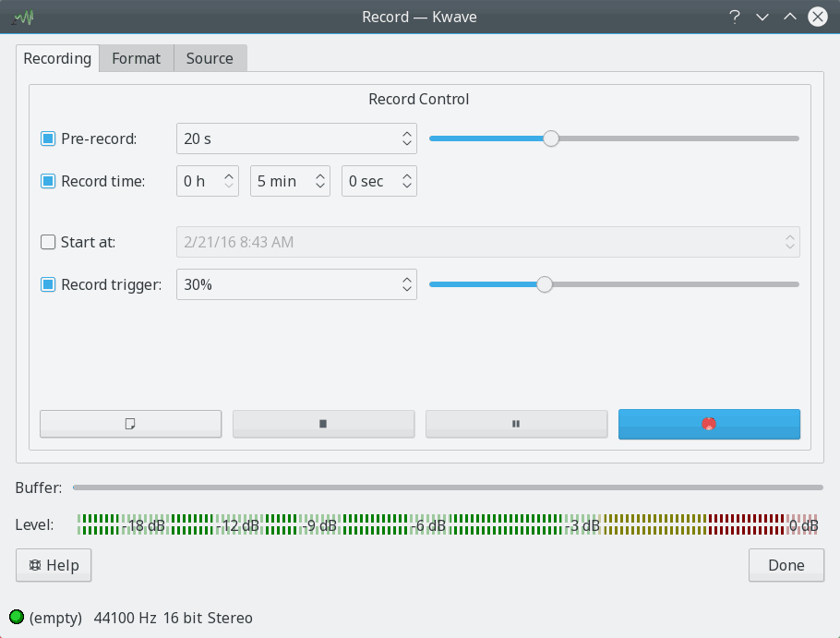The width and height of the screenshot is (840, 638).
Task: Increase the record trigger percentage with up arrow
Action: [x=406, y=280]
